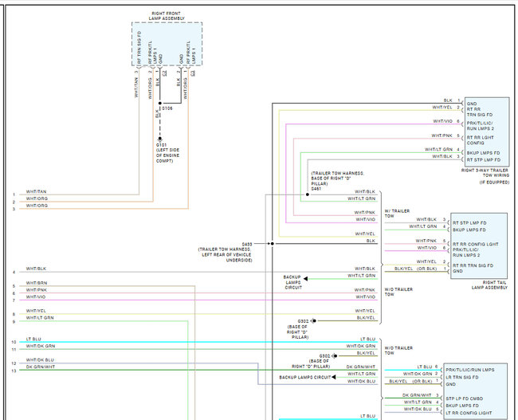Click the WHT/VIO label at wire number 7

click(x=36, y=297)
